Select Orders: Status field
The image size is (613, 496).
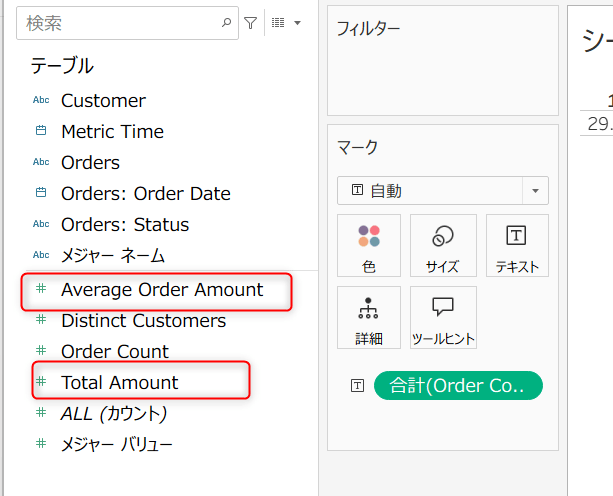(x=125, y=224)
